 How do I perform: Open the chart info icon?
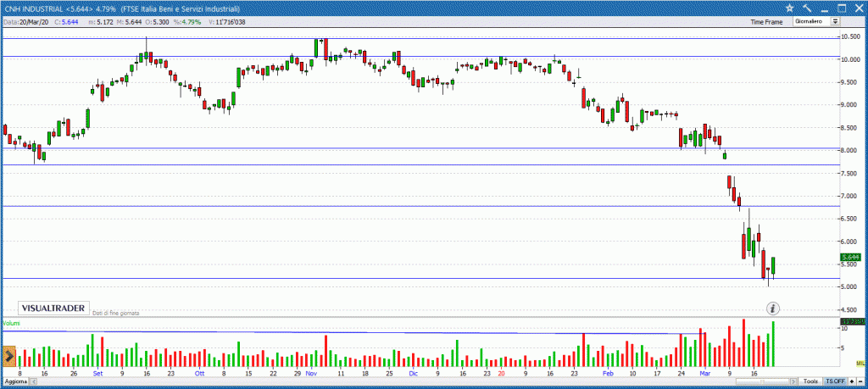pyautogui.click(x=773, y=308)
